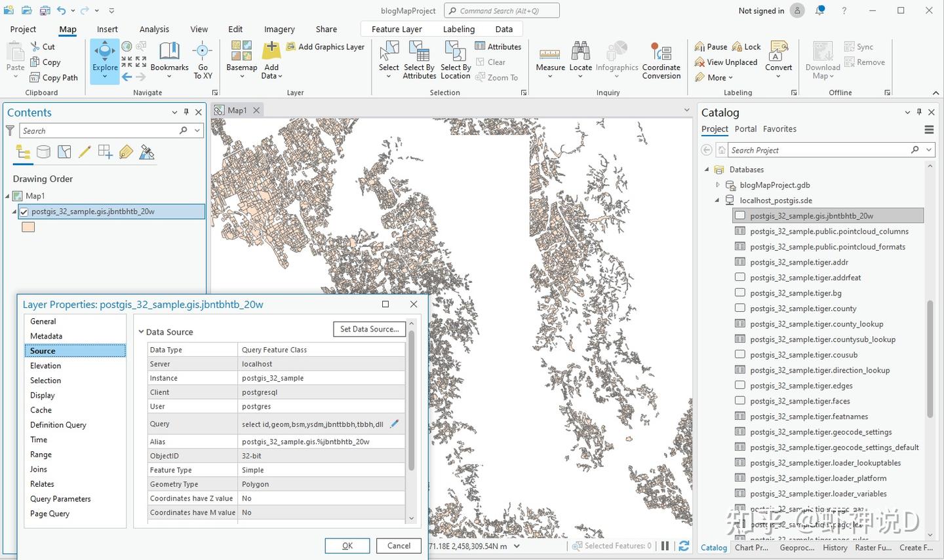Click the layer's polygon symbol swatch

tap(28, 227)
